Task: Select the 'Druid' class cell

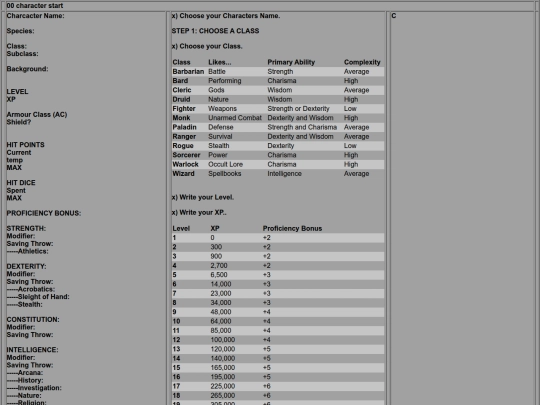Action: point(181,99)
